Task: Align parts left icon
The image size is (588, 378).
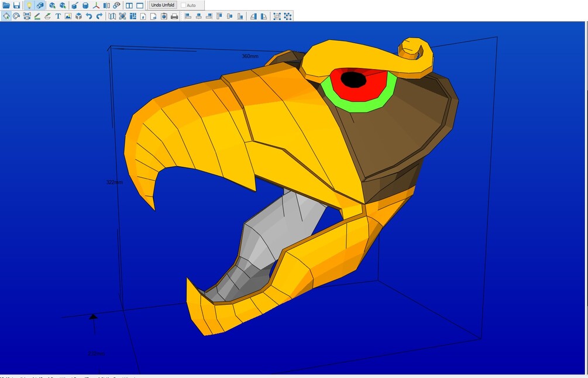Action: [188, 16]
